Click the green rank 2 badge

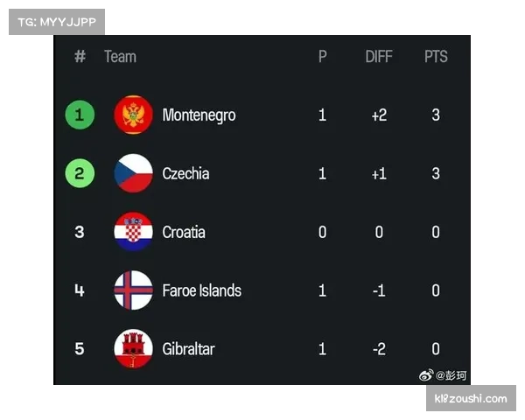pos(80,173)
